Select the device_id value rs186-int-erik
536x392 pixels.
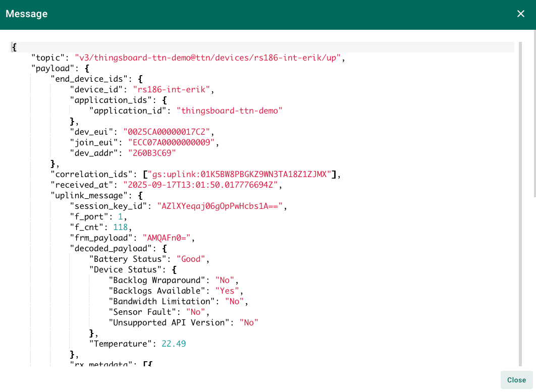click(x=172, y=89)
